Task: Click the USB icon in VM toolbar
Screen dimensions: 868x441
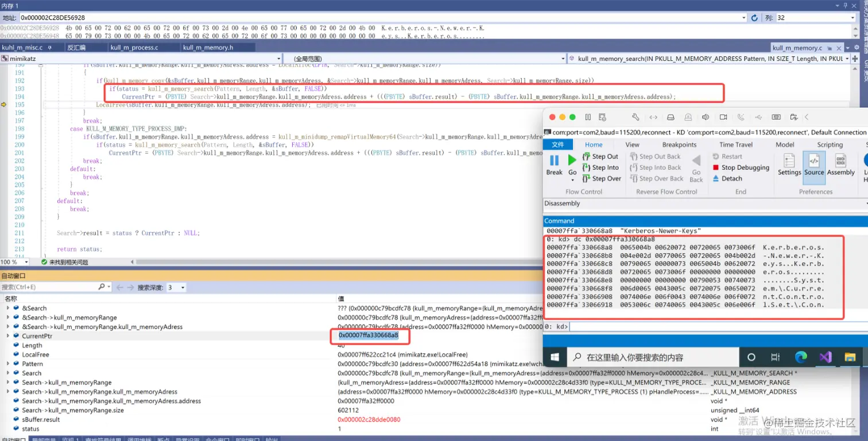Action: pos(758,117)
